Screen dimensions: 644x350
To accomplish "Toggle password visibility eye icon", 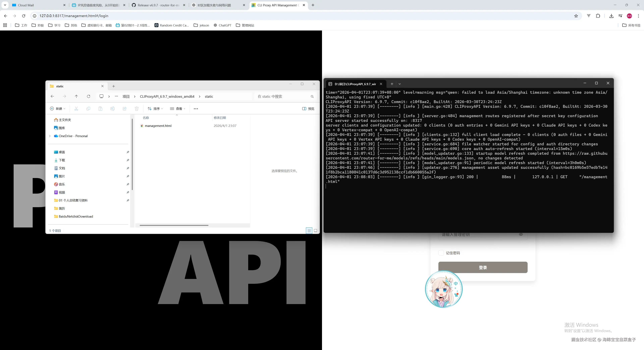I will tap(521, 234).
